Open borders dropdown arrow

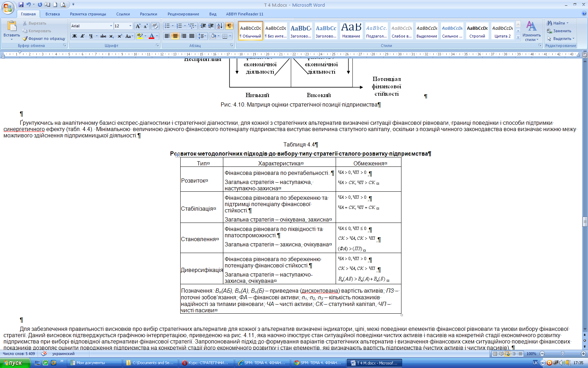tap(230, 36)
